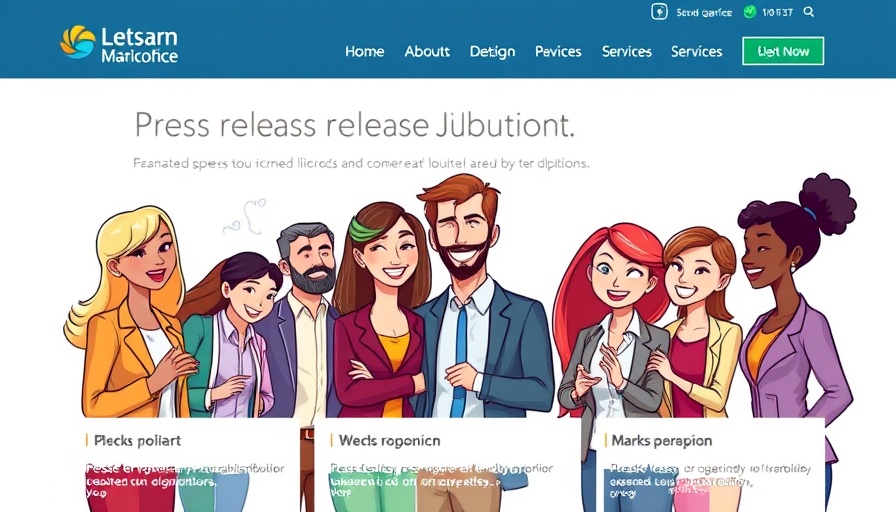Click the square outlined icon in top bar
The image size is (896, 512).
click(x=659, y=11)
